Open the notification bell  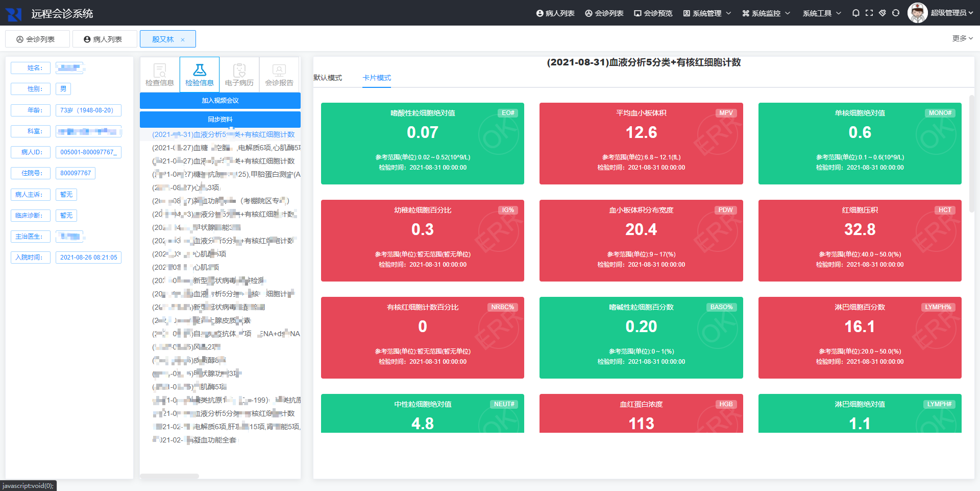click(x=856, y=13)
